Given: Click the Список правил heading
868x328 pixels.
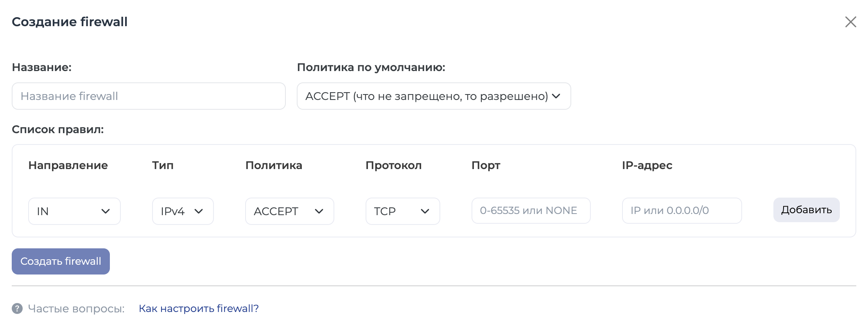Looking at the screenshot, I should pos(58,129).
